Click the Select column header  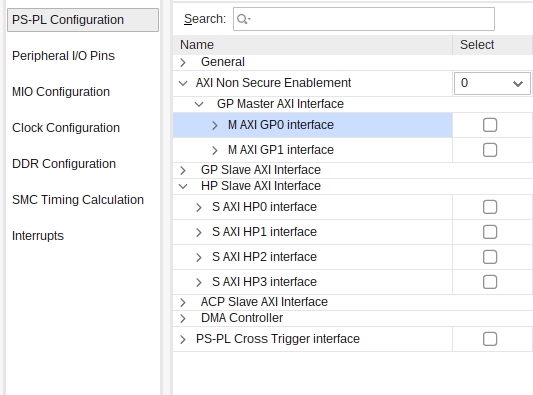click(x=493, y=45)
